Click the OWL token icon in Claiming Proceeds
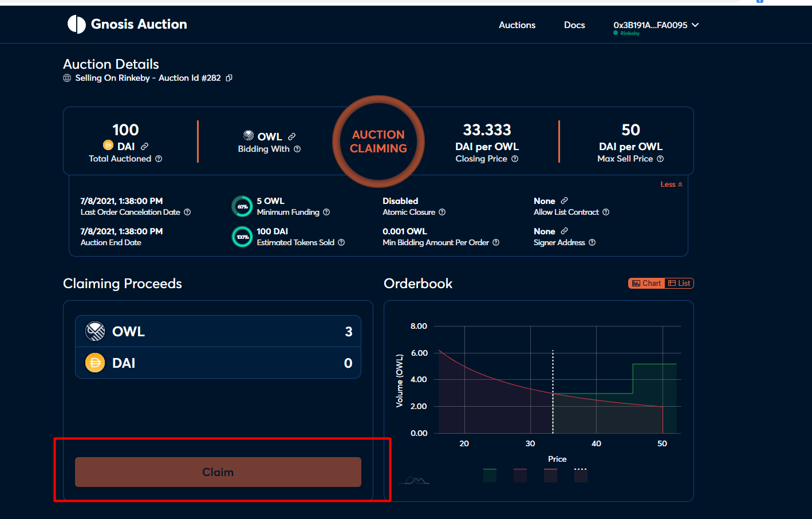 point(95,331)
